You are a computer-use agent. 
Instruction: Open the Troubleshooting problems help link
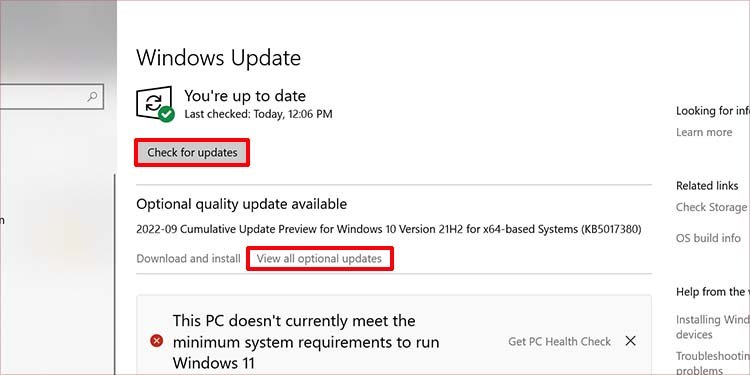point(713,363)
